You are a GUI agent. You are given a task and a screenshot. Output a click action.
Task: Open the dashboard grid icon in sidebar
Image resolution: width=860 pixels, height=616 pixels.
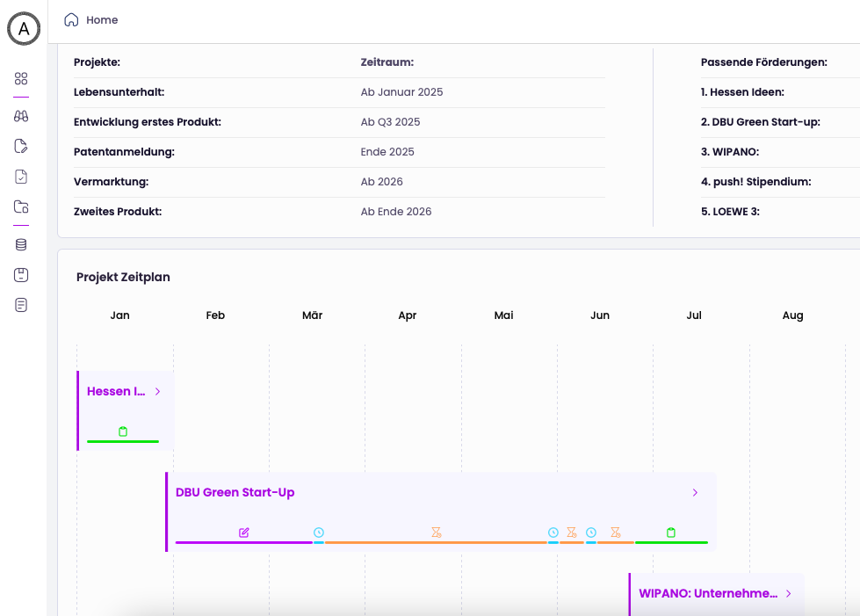22,78
